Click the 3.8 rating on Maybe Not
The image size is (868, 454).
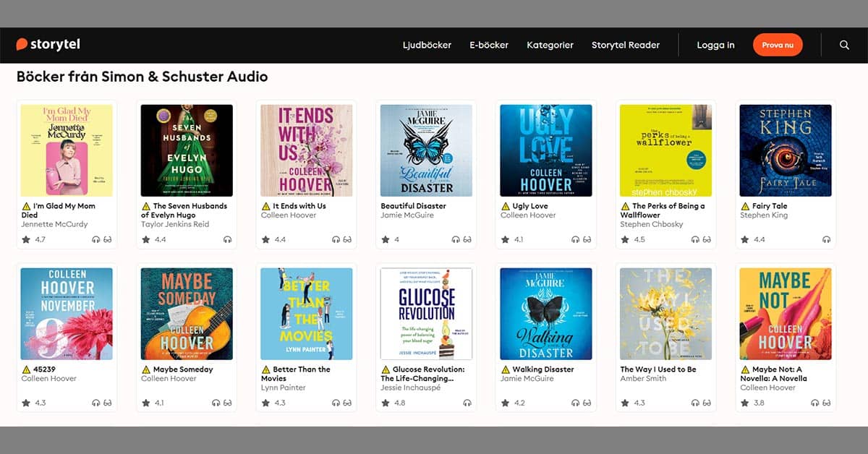coord(759,403)
